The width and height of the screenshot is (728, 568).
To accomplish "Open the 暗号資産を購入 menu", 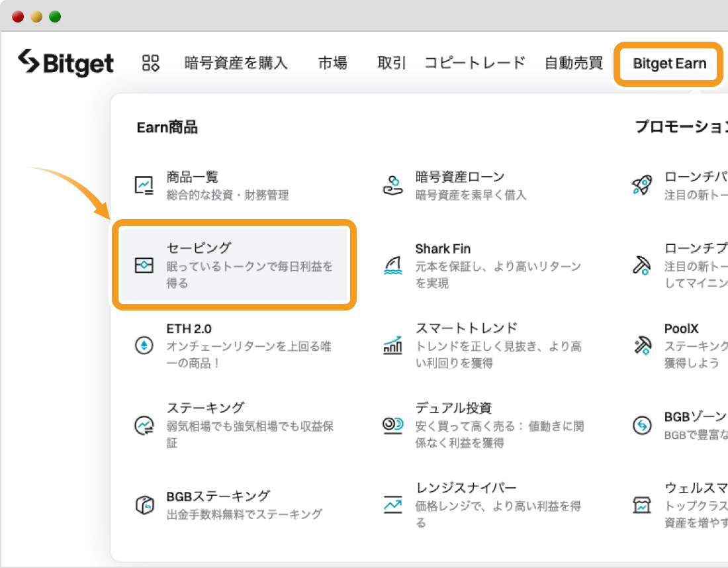I will (x=236, y=63).
